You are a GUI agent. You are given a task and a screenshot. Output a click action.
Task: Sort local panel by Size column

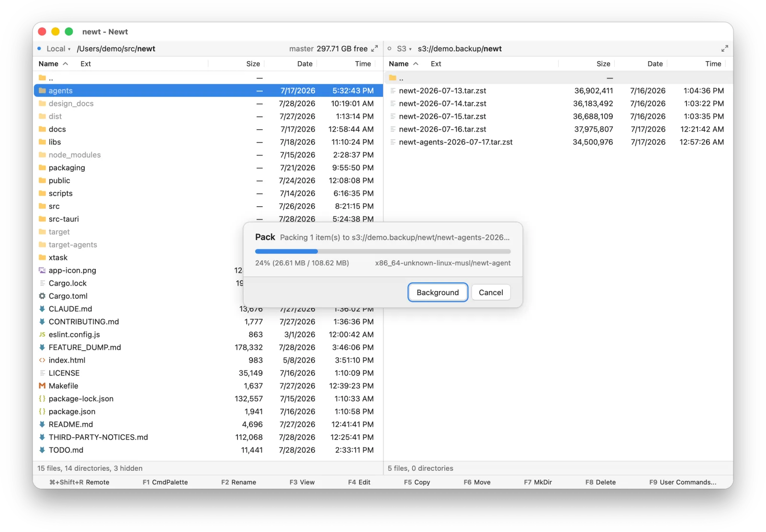(x=253, y=64)
